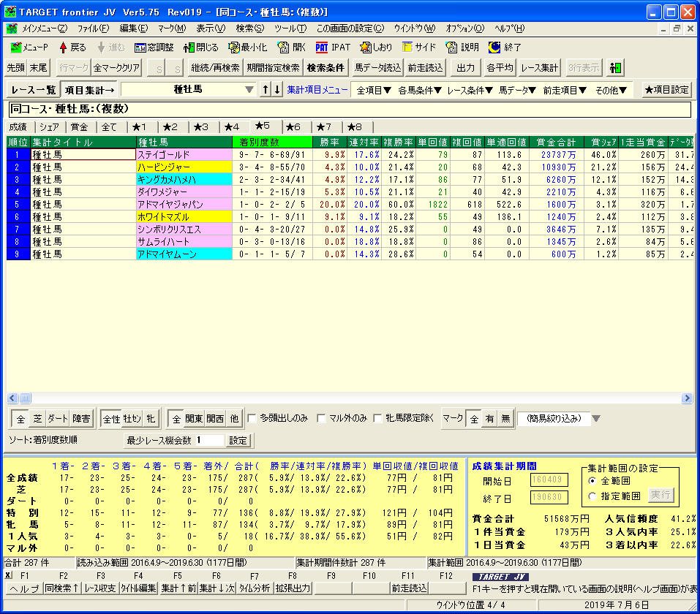Click the TARGET app icon in the menu bar
The image size is (700, 614).
pyautogui.click(x=12, y=29)
